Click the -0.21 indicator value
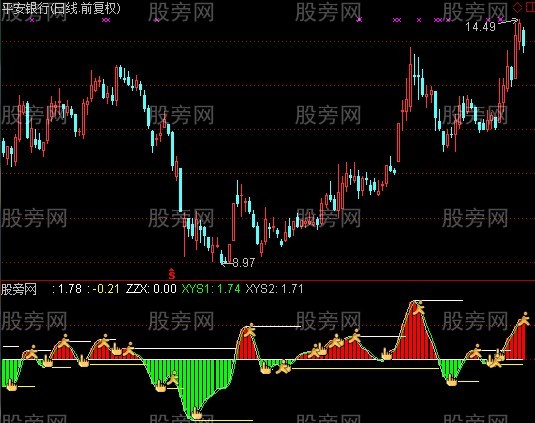 point(106,289)
